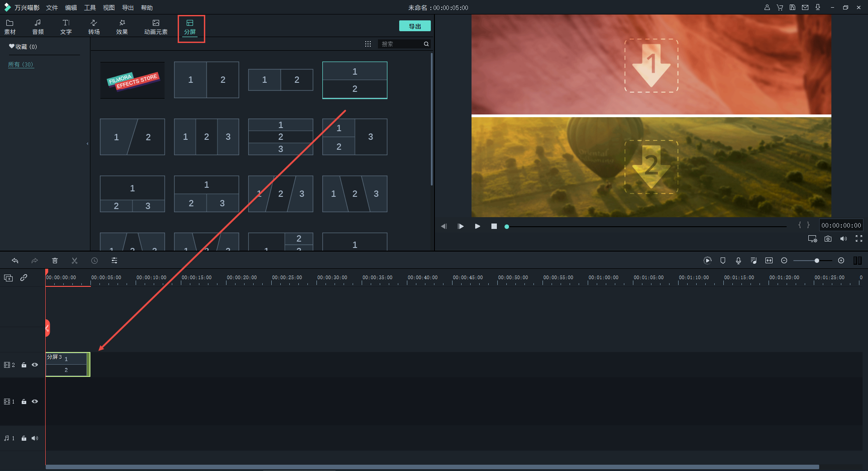
Task: Click the undo arrow icon
Action: click(x=15, y=261)
